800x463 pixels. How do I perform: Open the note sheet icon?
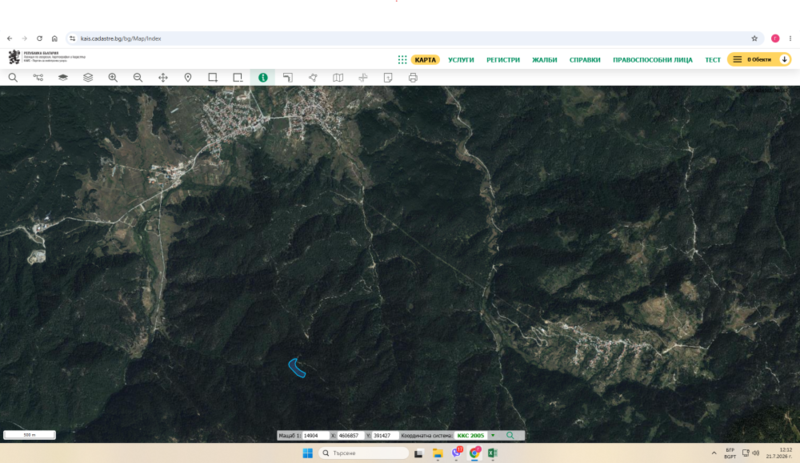pos(388,78)
